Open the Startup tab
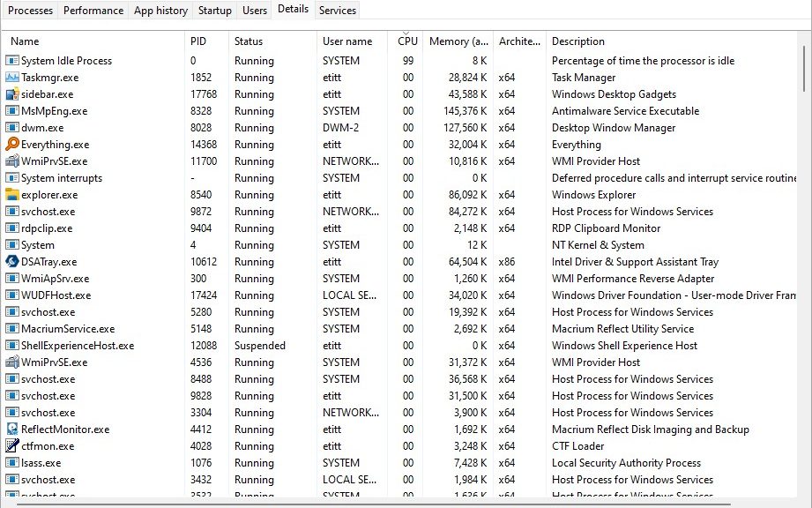This screenshot has height=508, width=812. pyautogui.click(x=214, y=11)
